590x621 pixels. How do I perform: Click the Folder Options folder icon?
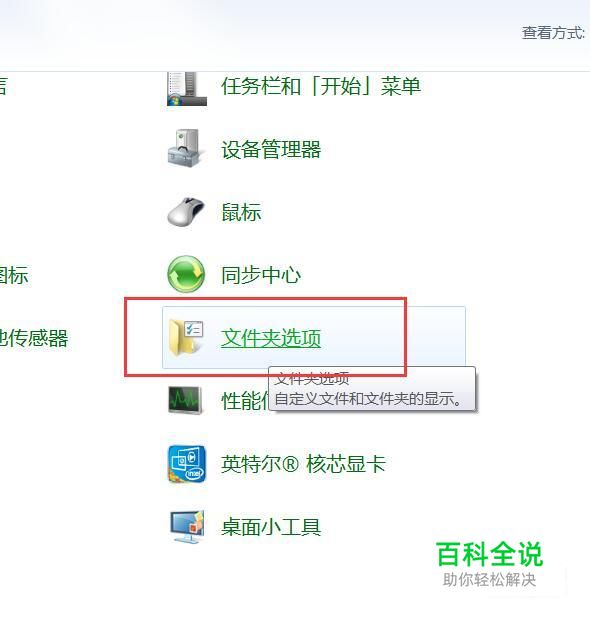tap(186, 337)
